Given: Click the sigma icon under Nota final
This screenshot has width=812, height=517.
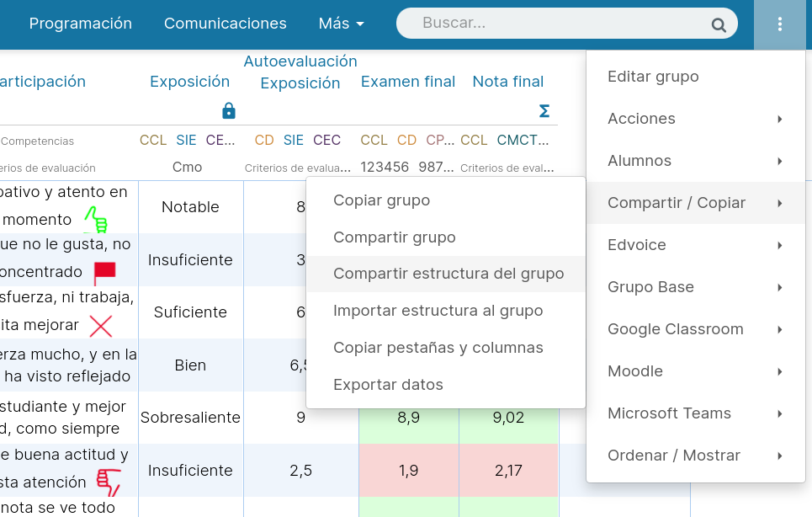Looking at the screenshot, I should tap(544, 111).
